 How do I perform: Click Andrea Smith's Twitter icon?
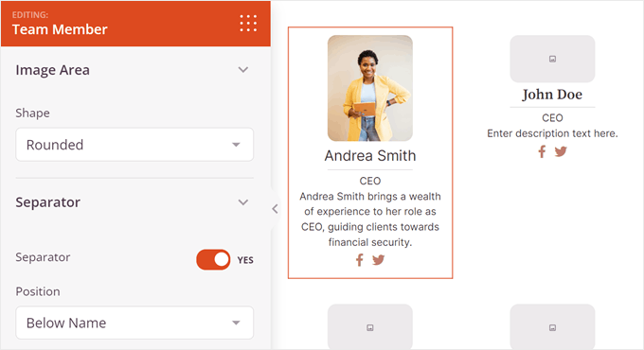tap(378, 260)
